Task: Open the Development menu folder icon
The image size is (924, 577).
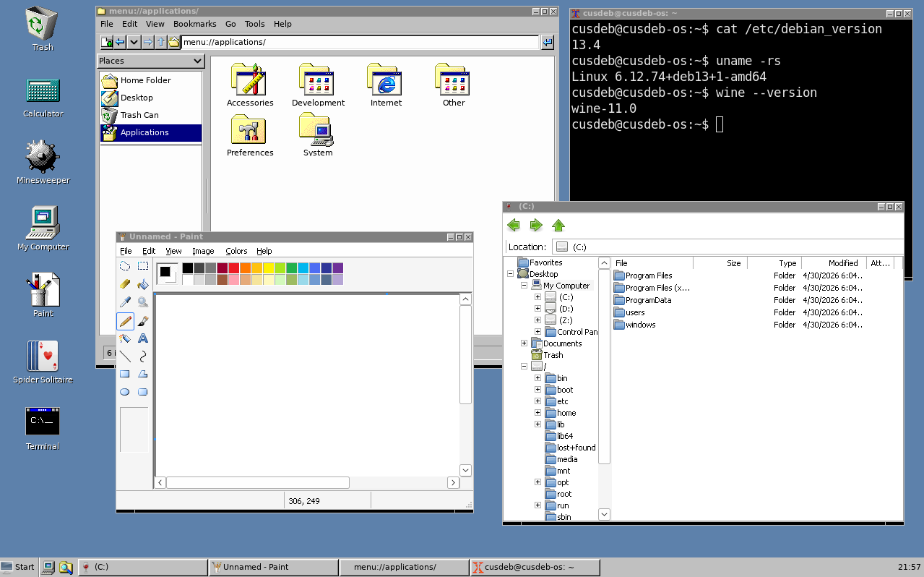Action: point(318,79)
